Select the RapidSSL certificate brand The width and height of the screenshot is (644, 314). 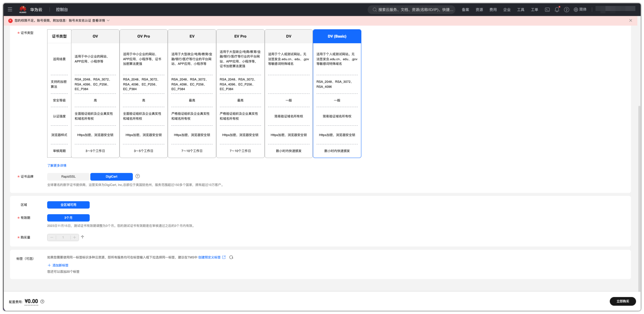pos(68,177)
